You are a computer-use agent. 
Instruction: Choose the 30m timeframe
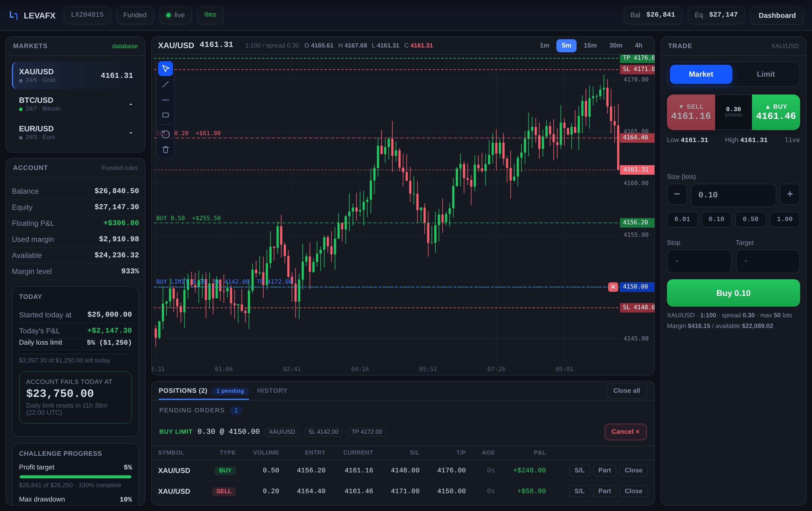(x=616, y=45)
